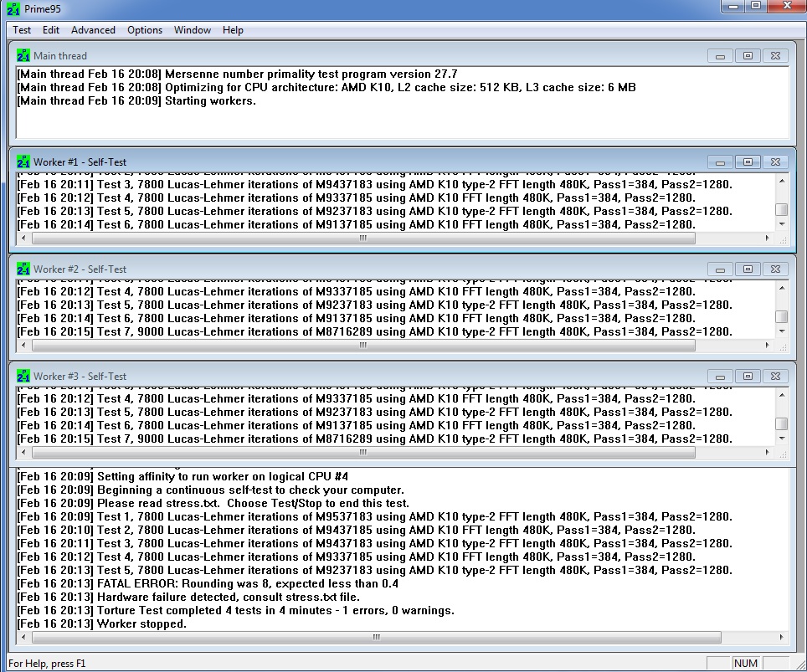
Task: Click Worker #2 vertical scrollbar down arrow
Action: pyautogui.click(x=782, y=331)
